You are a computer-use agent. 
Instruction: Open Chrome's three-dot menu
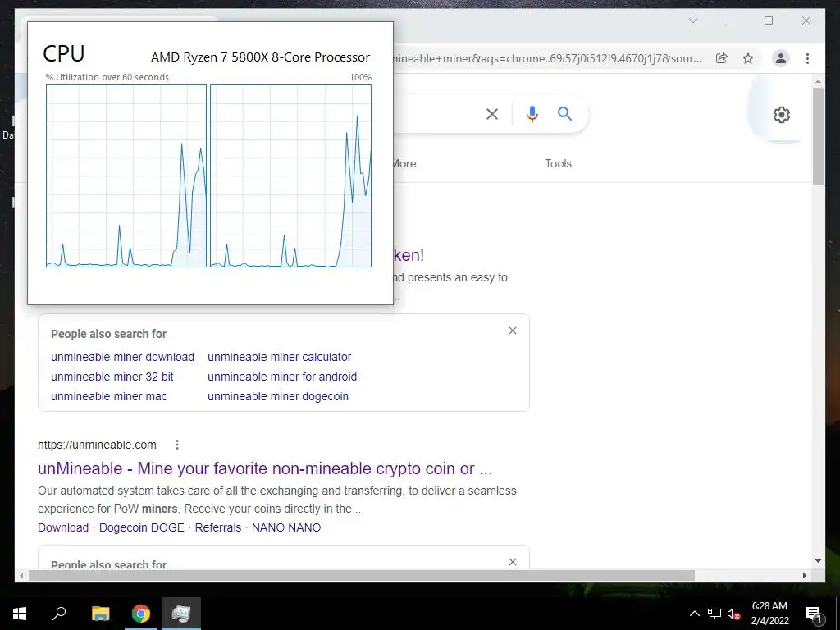pos(807,58)
